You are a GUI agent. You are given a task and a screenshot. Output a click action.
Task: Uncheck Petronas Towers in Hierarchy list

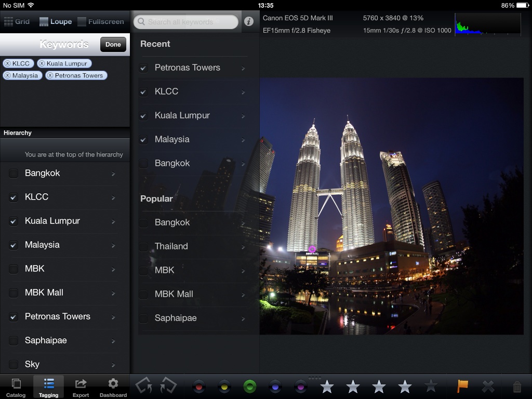tap(14, 316)
